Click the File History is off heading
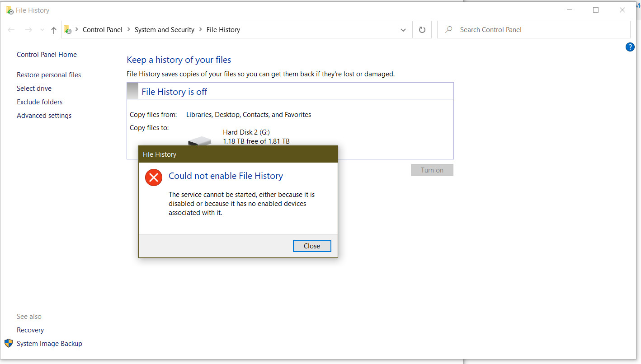 [x=174, y=92]
